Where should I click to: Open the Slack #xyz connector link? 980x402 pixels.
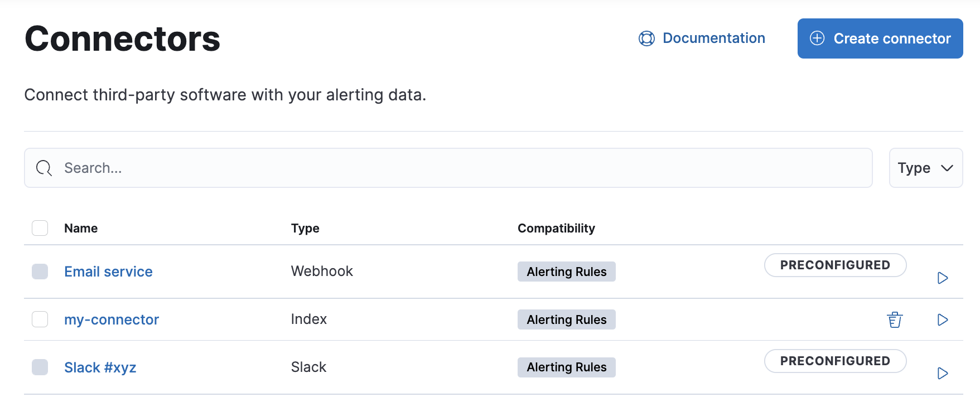(x=100, y=367)
